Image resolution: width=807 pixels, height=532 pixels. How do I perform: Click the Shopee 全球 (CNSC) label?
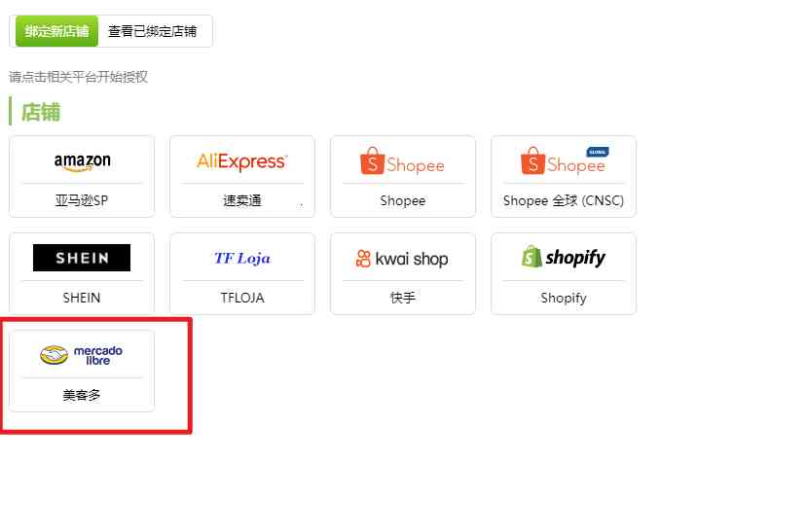[564, 201]
